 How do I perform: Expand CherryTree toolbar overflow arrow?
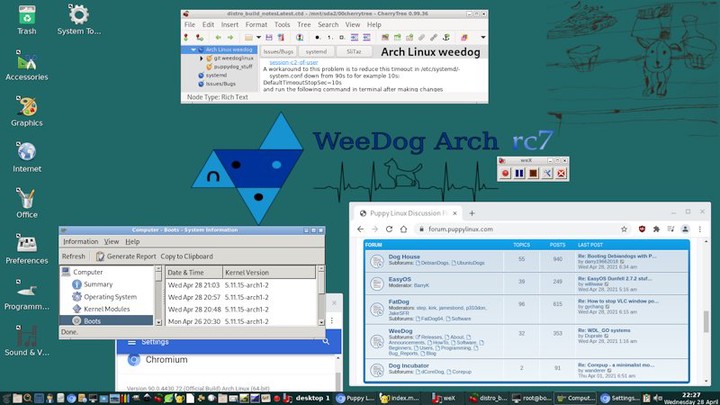(x=483, y=37)
